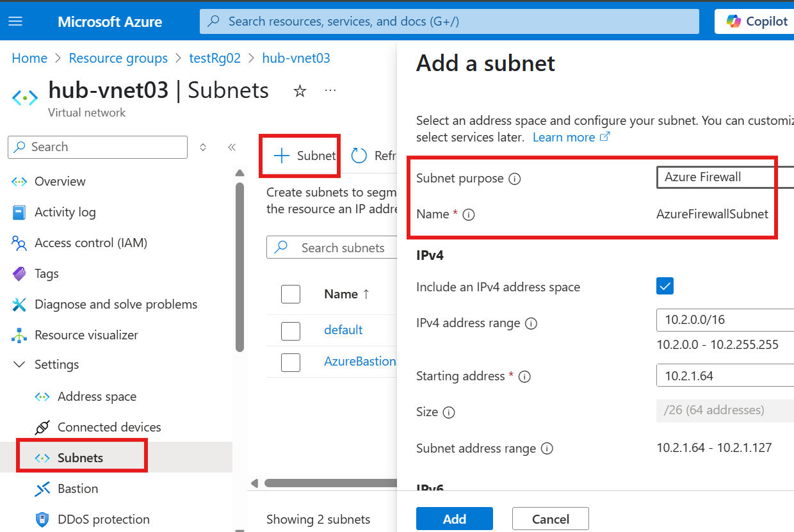Collapse the Settings section chevron
The image size is (794, 532).
pyautogui.click(x=20, y=365)
